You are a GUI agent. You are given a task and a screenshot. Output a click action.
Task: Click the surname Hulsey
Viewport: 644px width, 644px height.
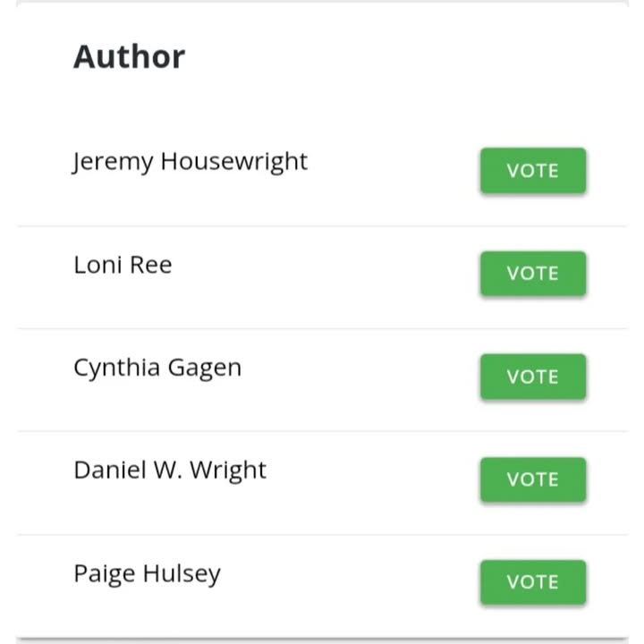(182, 574)
